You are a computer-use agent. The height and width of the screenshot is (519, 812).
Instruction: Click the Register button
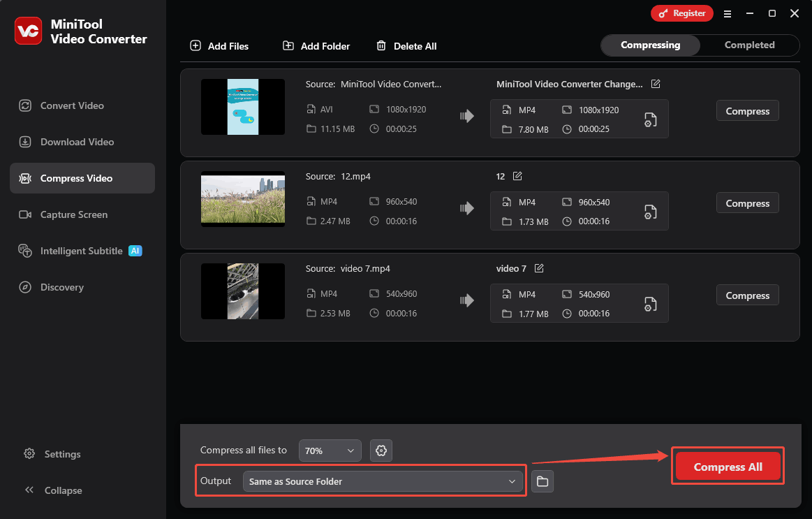681,13
